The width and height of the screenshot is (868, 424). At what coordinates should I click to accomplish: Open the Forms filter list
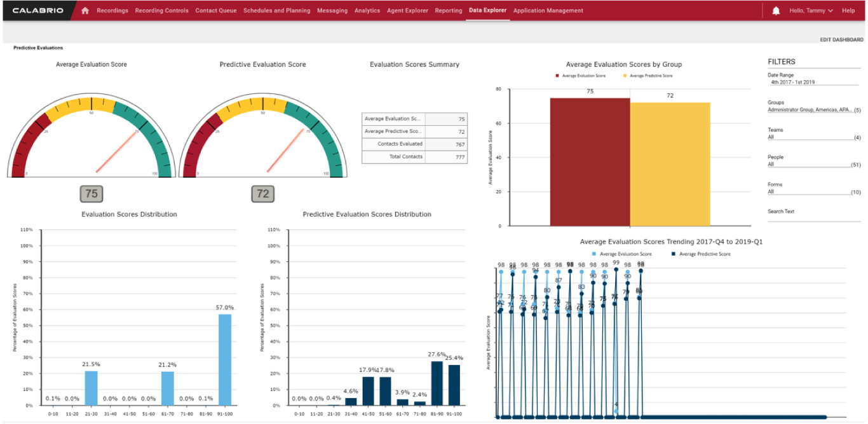(813, 192)
